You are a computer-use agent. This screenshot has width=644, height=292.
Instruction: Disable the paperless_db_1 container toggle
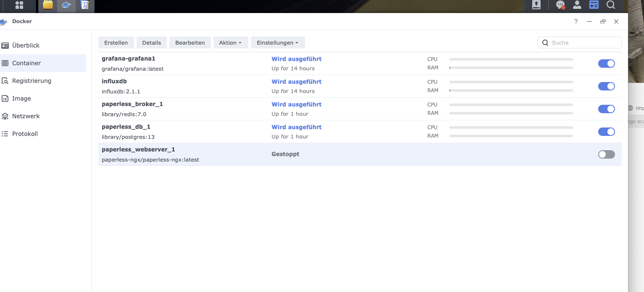(606, 132)
